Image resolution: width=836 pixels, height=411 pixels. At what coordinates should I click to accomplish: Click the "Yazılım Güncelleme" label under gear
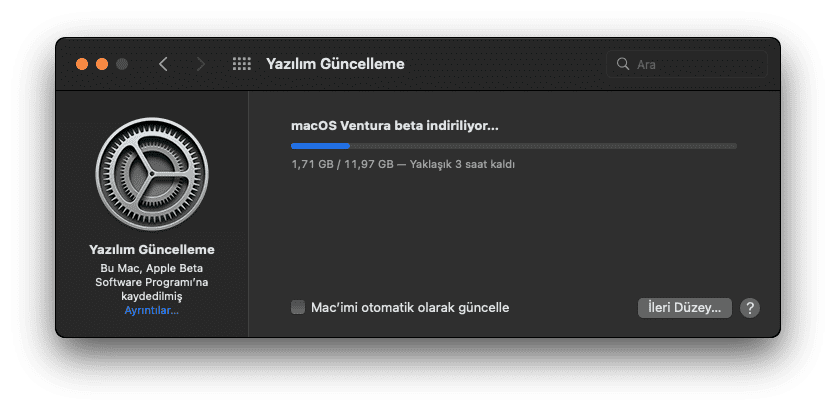pyautogui.click(x=152, y=249)
